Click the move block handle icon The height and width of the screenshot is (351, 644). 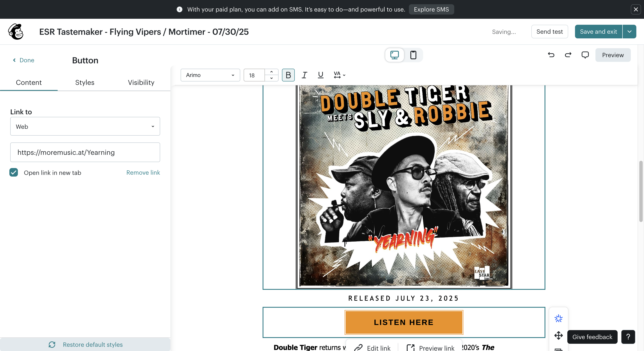click(558, 335)
